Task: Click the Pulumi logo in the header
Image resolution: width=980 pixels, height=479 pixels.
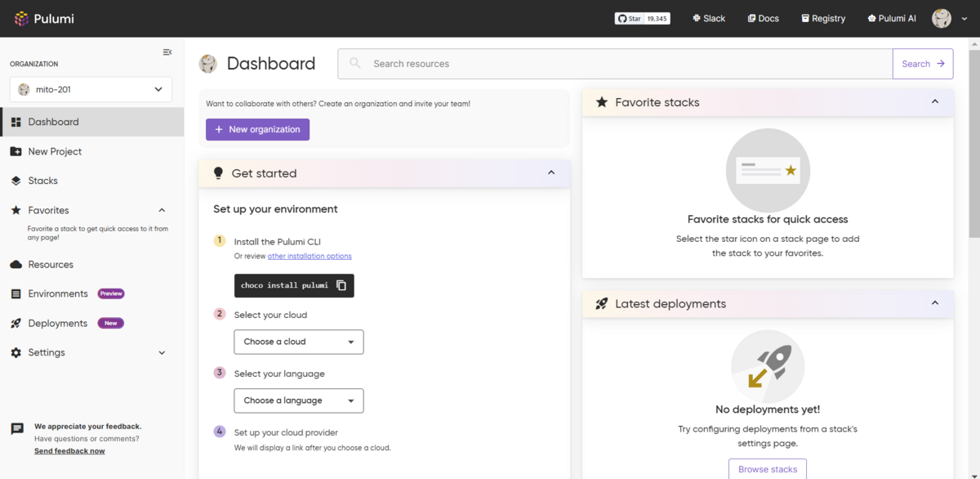Action: 44,18
